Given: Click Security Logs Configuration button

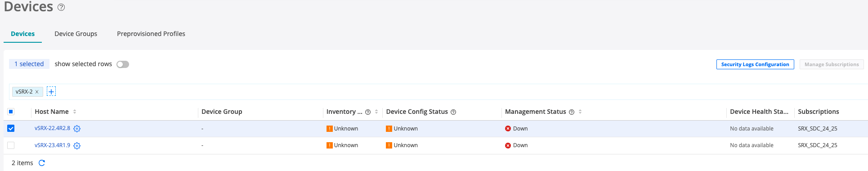Looking at the screenshot, I should 755,64.
